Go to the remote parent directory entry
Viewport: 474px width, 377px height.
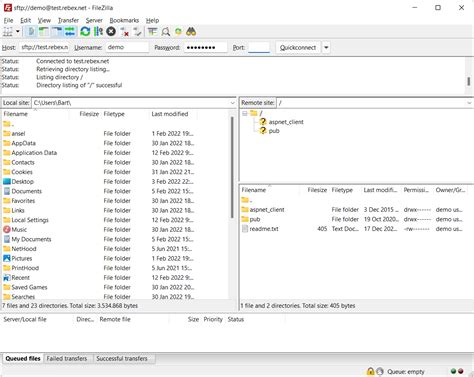(247, 200)
